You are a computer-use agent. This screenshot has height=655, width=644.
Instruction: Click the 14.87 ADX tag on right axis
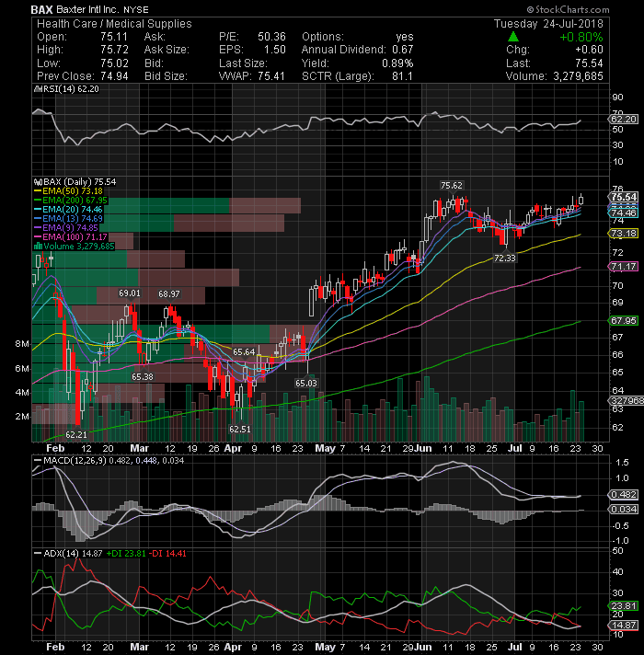[624, 626]
